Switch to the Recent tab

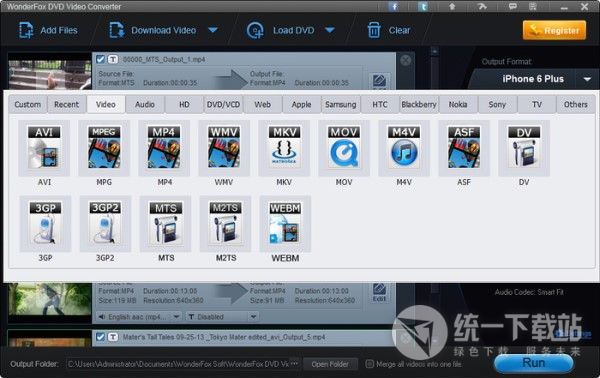tap(67, 104)
